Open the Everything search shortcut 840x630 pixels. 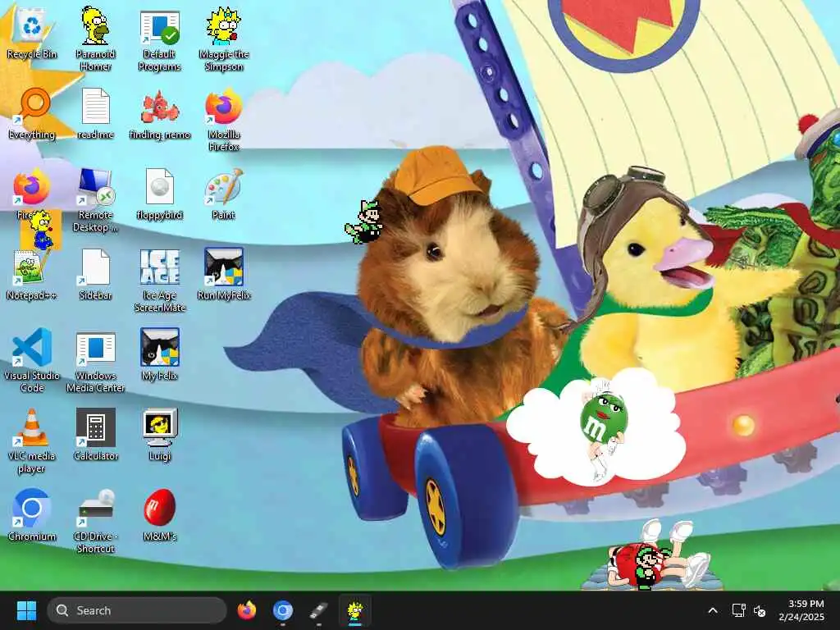tap(32, 114)
